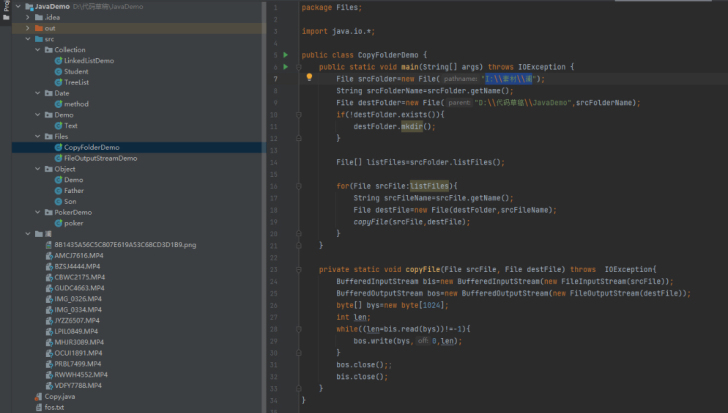The image size is (728, 413).
Task: Collapse the Files package
Action: click(x=38, y=136)
